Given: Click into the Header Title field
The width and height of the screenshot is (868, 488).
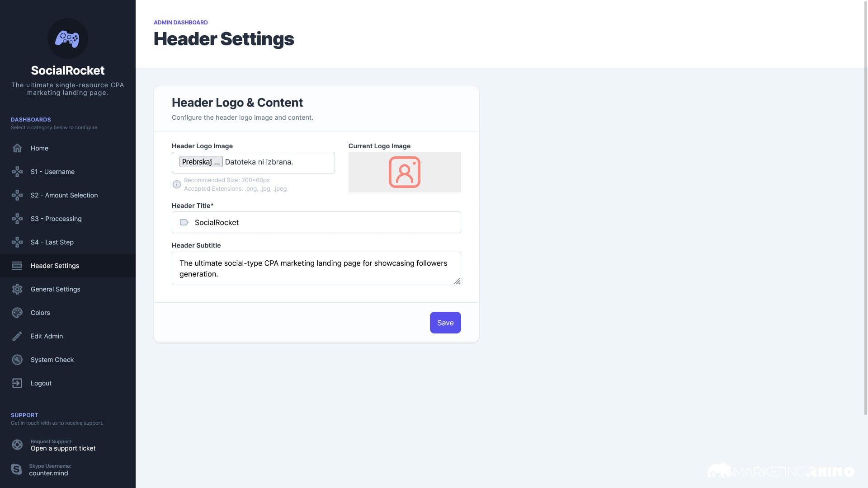Looking at the screenshot, I should point(316,222).
